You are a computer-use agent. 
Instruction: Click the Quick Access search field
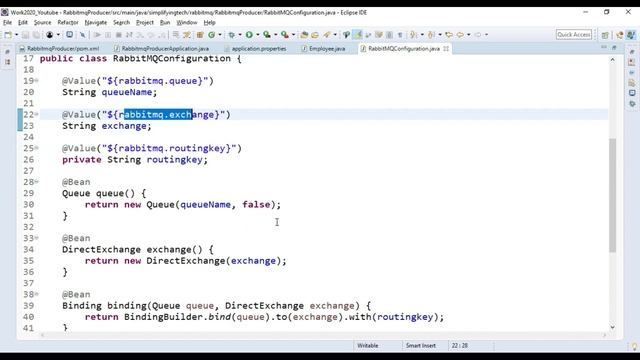[x=573, y=35]
